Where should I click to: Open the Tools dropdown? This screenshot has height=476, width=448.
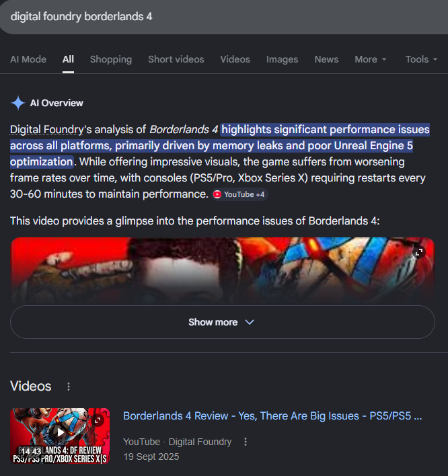tap(421, 59)
